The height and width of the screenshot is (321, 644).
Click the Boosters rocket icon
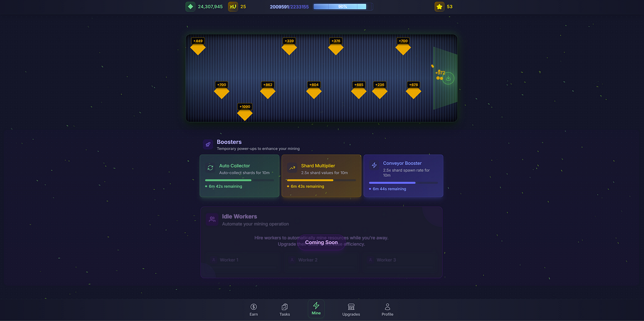pyautogui.click(x=208, y=145)
